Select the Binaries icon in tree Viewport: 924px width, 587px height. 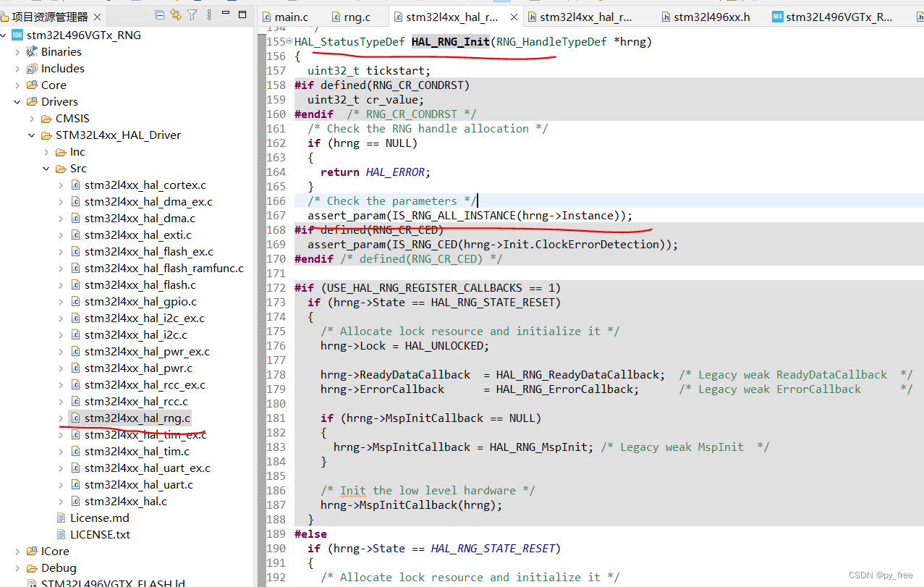point(32,51)
